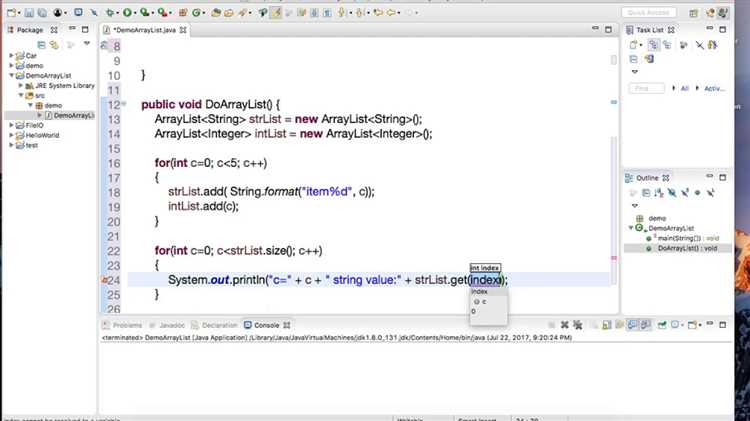Click the Collapse All icon in Package Explorer
The height and width of the screenshot is (421, 750).
(x=42, y=45)
